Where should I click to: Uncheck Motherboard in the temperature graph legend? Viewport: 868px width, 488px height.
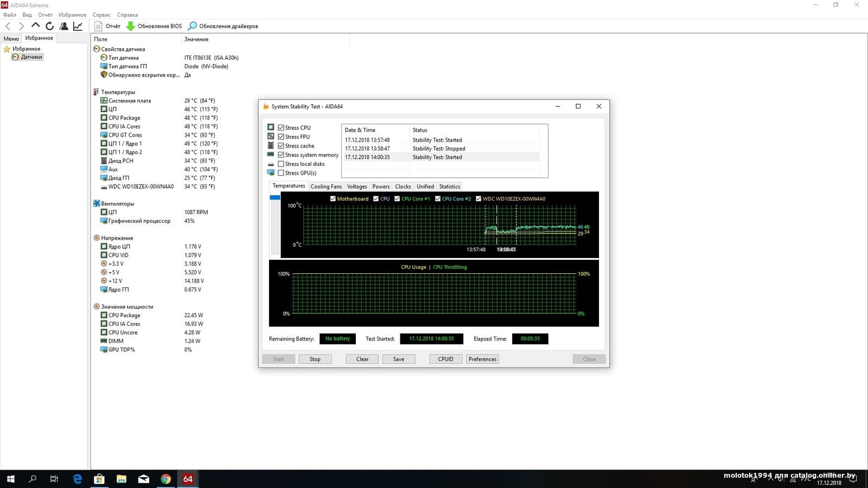point(333,199)
